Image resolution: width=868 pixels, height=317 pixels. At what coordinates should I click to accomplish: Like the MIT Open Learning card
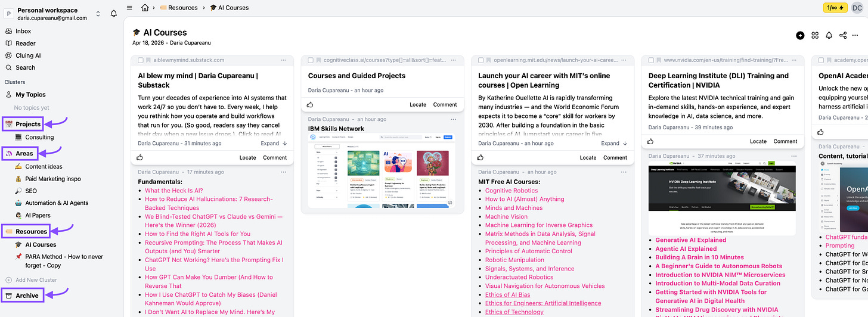480,157
